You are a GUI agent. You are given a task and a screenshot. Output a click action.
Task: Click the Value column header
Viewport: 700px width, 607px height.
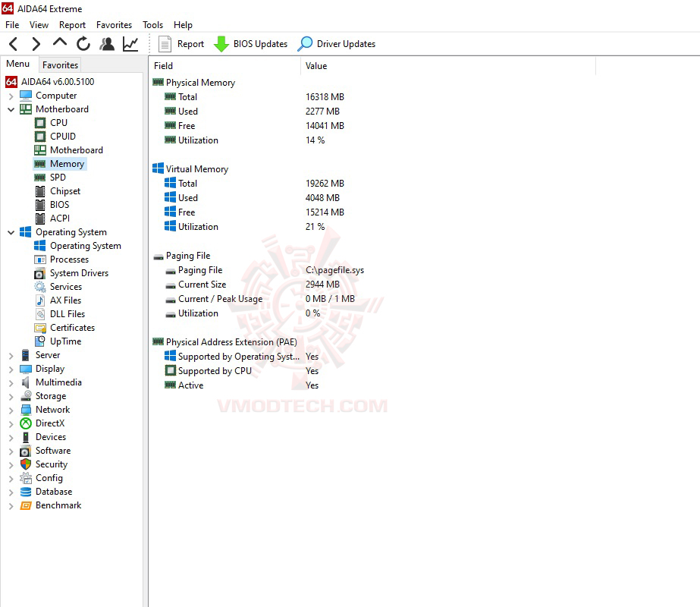tap(448, 66)
